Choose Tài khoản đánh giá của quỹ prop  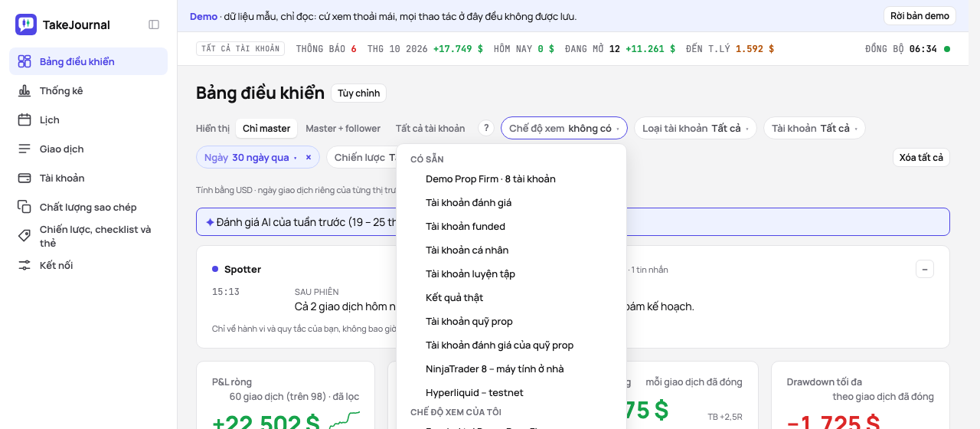(x=511, y=345)
